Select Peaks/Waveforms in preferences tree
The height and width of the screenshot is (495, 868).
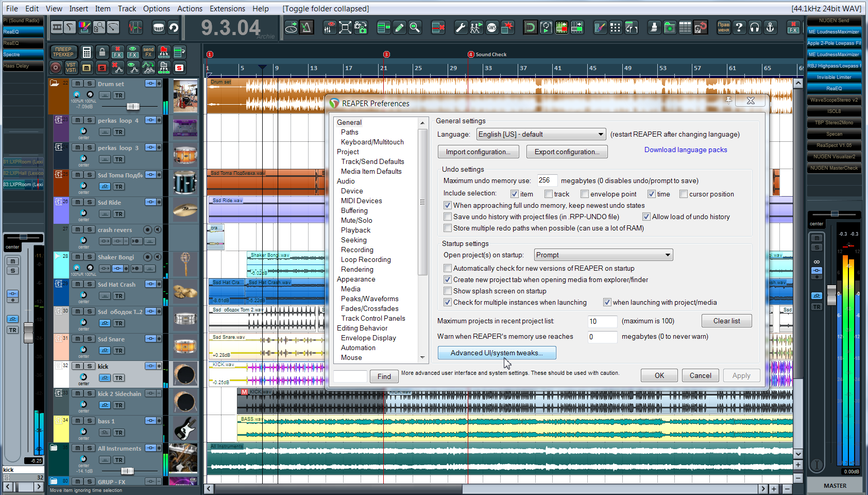pyautogui.click(x=369, y=299)
